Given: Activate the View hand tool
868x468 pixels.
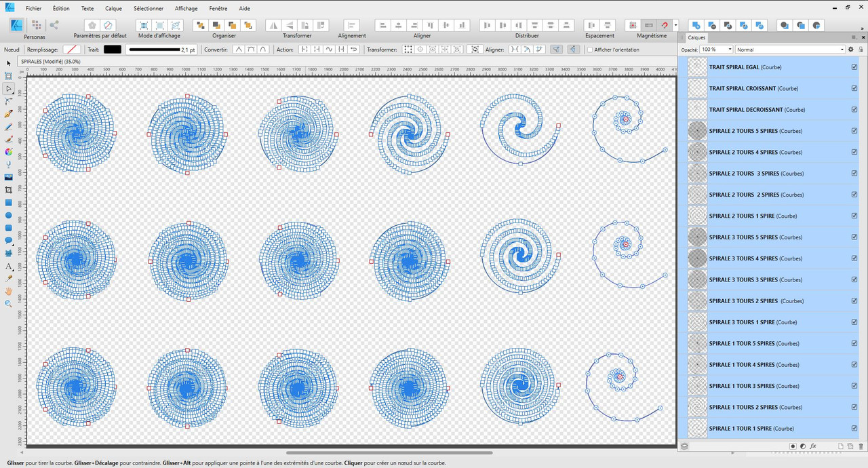Looking at the screenshot, I should coord(9,292).
